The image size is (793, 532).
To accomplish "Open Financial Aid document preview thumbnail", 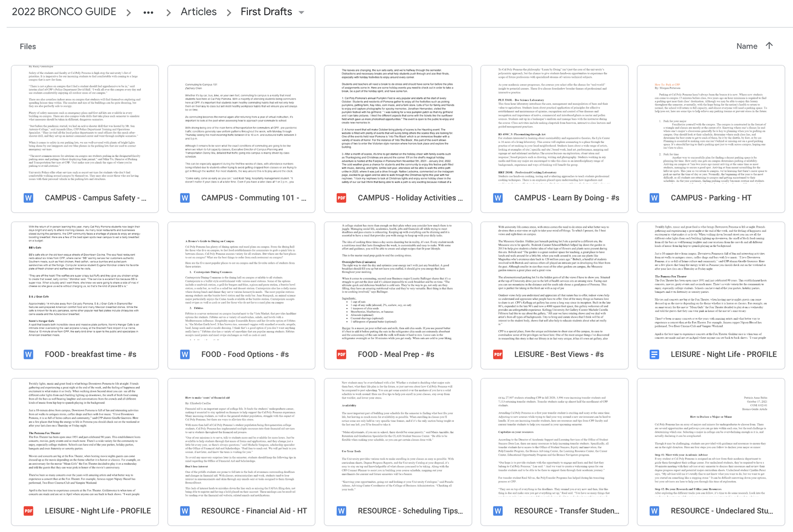I will tap(242, 437).
